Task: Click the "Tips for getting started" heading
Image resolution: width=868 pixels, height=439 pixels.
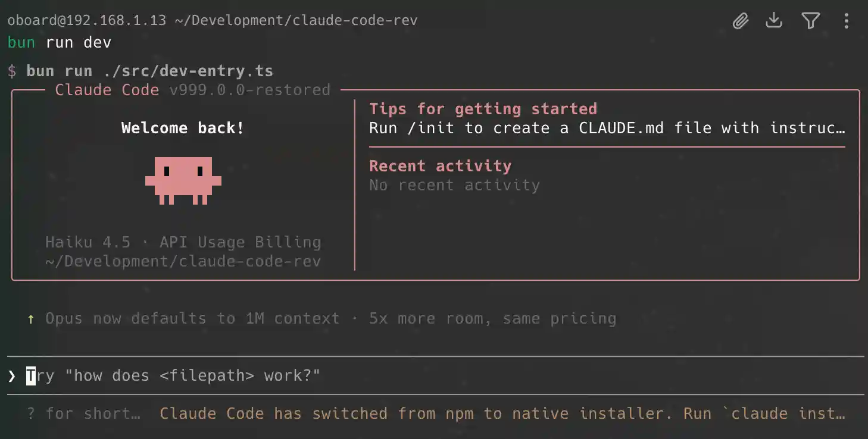Action: click(483, 109)
